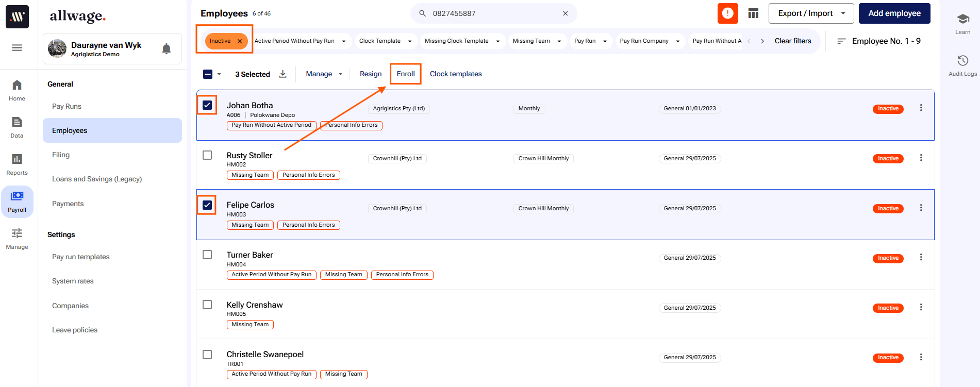The width and height of the screenshot is (980, 387).
Task: Open kebab menu for Johan Botha
Action: (x=921, y=108)
